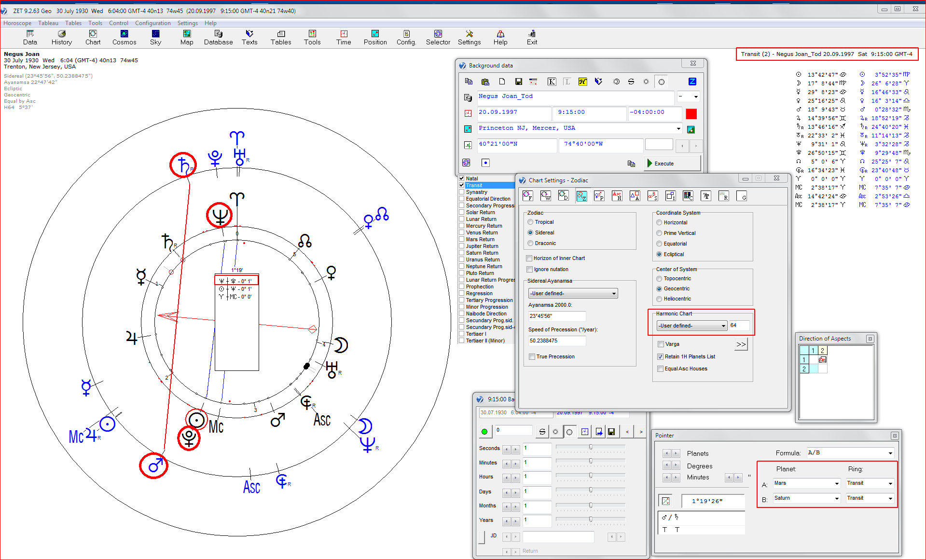Open the Database toolbar icon
Viewport: 926px width, 560px height.
pyautogui.click(x=218, y=38)
